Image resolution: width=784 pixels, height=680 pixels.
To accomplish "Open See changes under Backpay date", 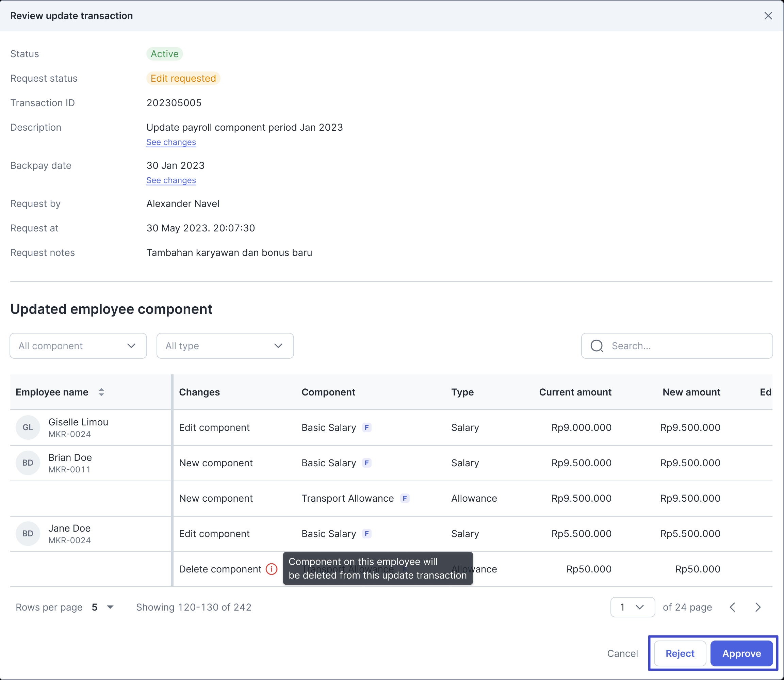I will [x=171, y=180].
